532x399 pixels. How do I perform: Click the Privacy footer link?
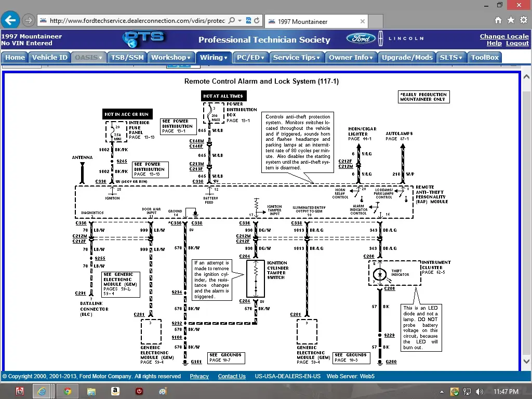coord(199,376)
